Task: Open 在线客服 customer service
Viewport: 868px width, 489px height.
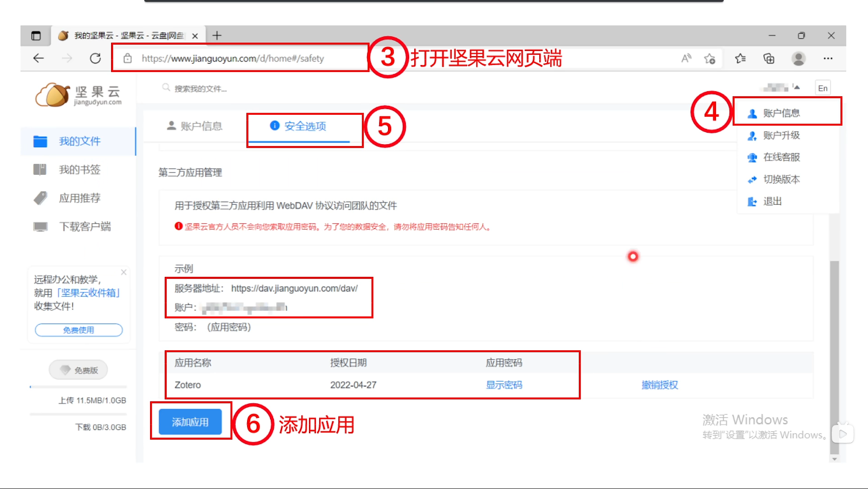Action: pos(782,157)
